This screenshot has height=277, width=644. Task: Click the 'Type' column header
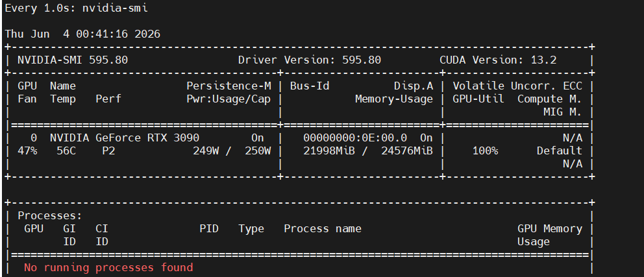(x=251, y=228)
